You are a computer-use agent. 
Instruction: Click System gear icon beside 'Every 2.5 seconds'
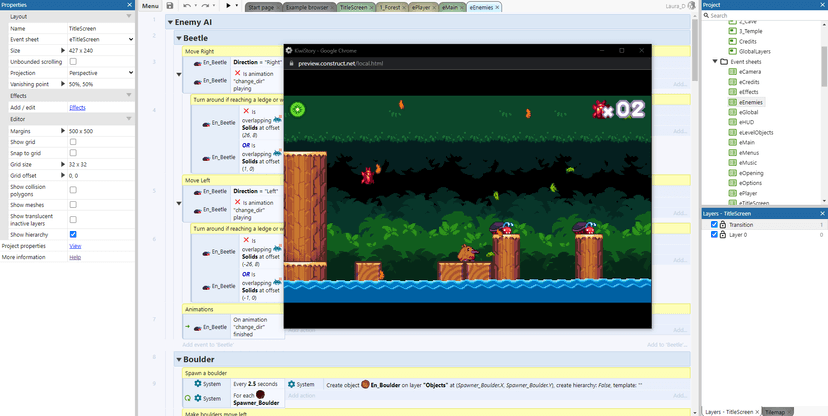198,384
